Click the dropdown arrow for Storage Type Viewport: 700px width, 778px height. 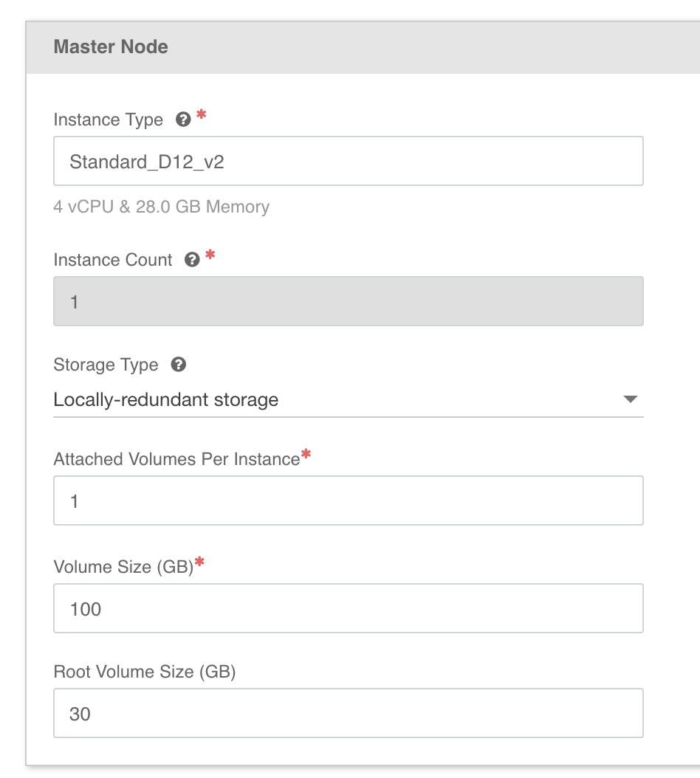pyautogui.click(x=632, y=400)
